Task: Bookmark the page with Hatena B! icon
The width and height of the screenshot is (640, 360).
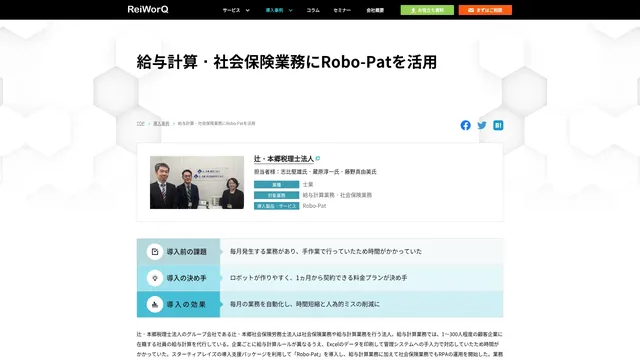Action: (x=498, y=125)
